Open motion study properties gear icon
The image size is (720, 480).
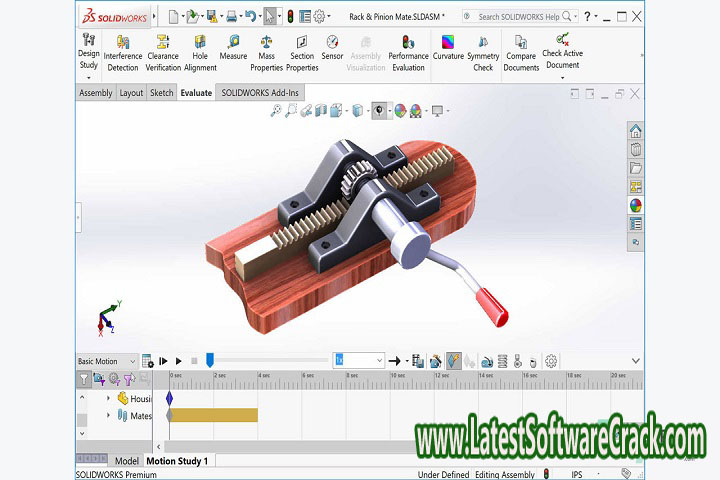pyautogui.click(x=551, y=361)
